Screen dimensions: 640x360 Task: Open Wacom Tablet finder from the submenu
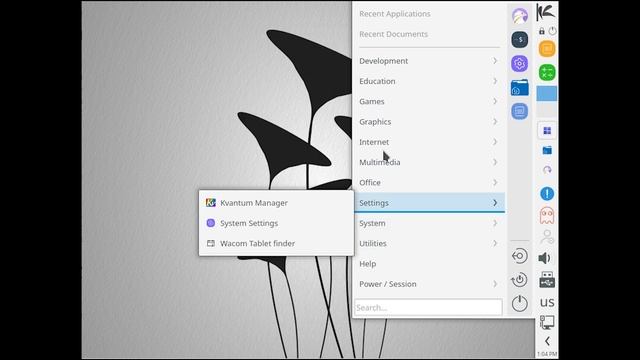tap(276, 243)
